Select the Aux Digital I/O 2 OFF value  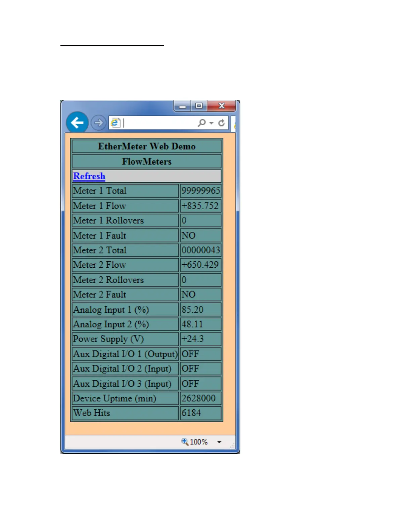pos(190,369)
